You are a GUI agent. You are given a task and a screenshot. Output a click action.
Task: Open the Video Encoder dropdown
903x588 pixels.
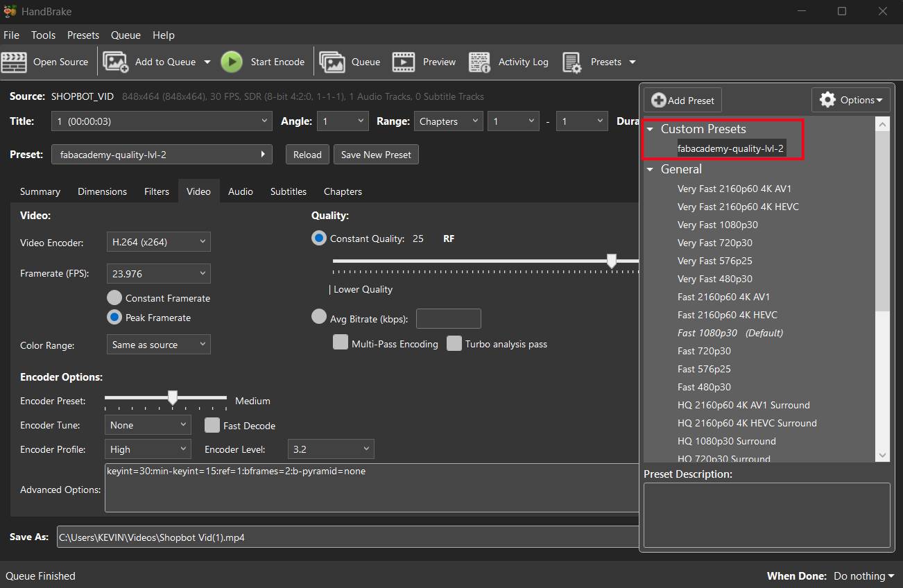pos(159,242)
